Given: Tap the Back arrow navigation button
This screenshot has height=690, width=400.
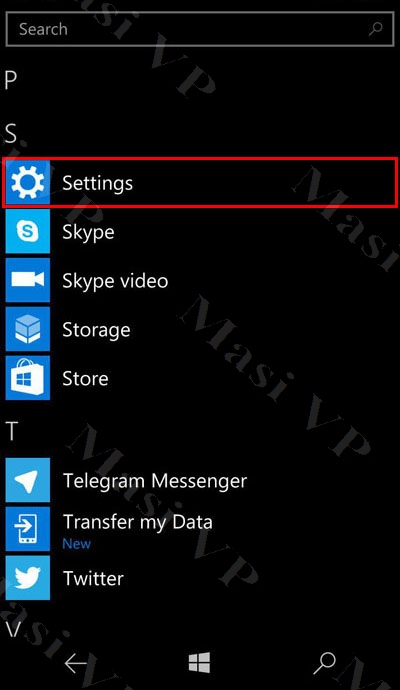Looking at the screenshot, I should [x=76, y=664].
